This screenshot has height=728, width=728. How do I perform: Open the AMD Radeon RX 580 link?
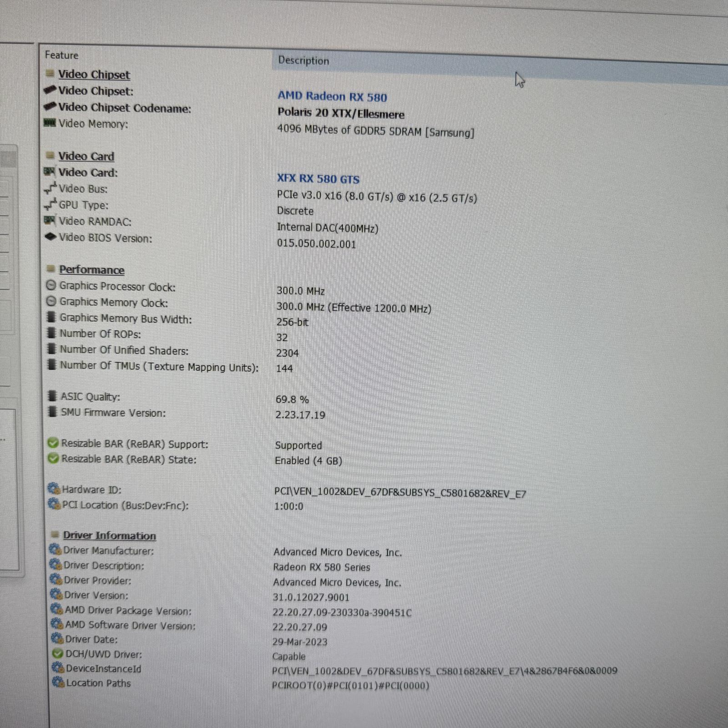(332, 96)
